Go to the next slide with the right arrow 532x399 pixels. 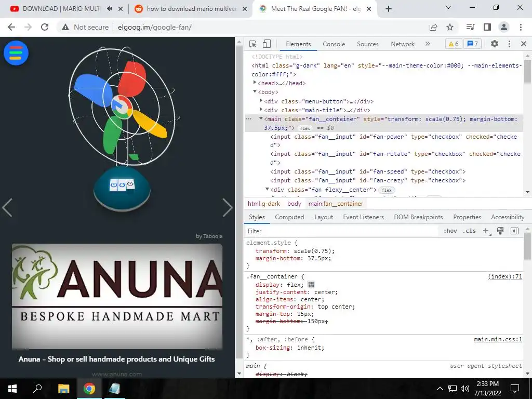(228, 207)
